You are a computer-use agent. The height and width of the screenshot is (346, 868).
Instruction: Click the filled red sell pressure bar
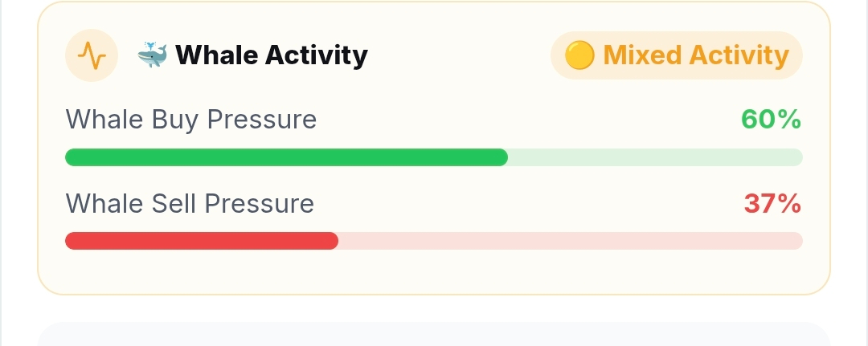point(202,241)
